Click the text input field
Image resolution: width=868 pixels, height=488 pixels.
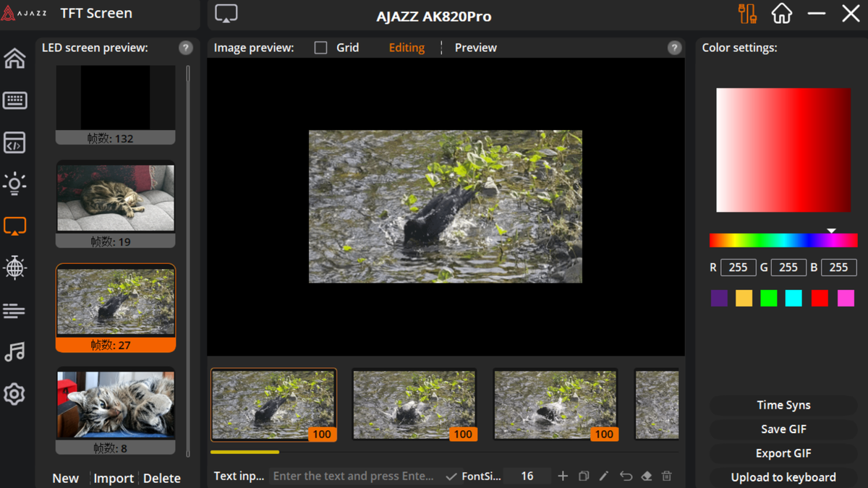pyautogui.click(x=354, y=476)
